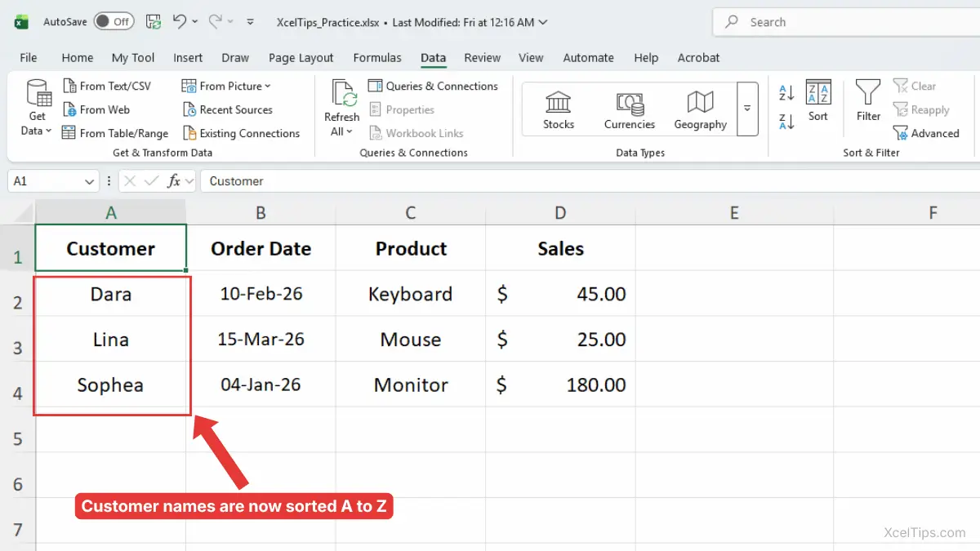Open Customize Quick Access Toolbar dropdown
This screenshot has width=980, height=551.
(x=250, y=22)
